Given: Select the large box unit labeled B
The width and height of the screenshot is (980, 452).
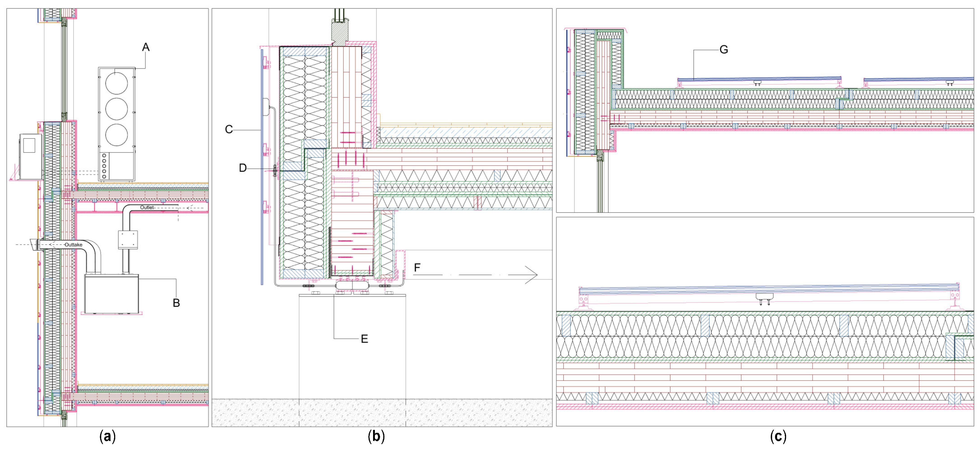Looking at the screenshot, I should pos(111,294).
